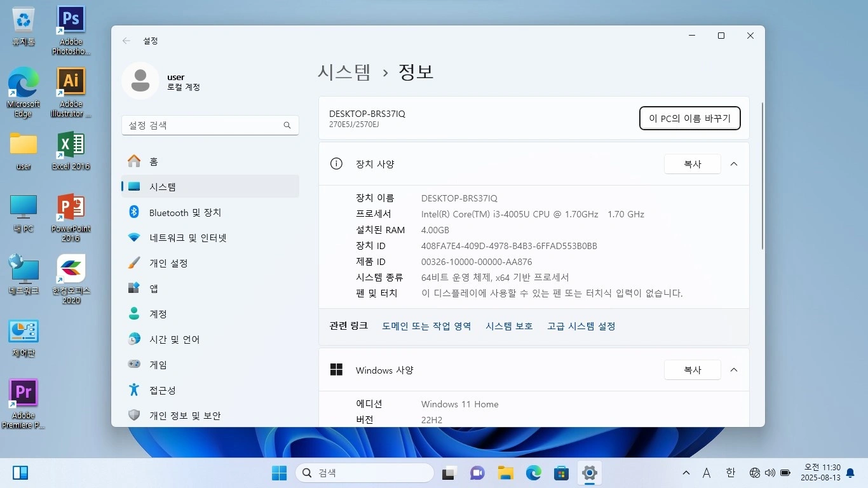This screenshot has height=488, width=868.
Task: Copy Windows specs with 복사 button
Action: pyautogui.click(x=693, y=370)
